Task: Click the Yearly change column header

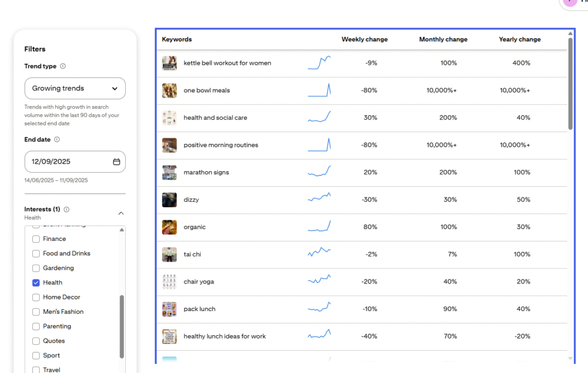Action: click(519, 40)
